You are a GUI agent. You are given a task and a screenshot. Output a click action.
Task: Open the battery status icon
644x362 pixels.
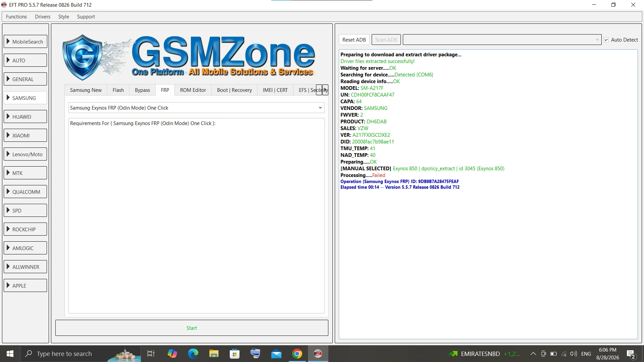(553, 354)
